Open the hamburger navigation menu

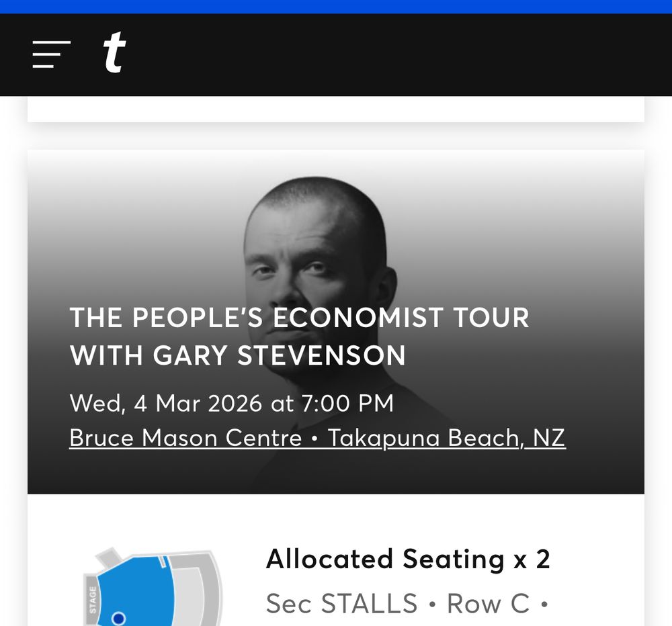(x=52, y=54)
